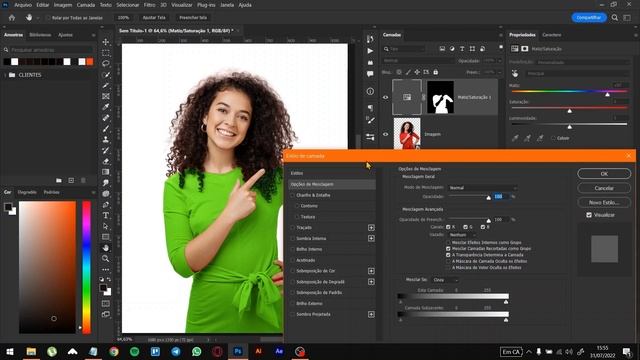Open the Vazado dropdown
This screenshot has height=360, width=640.
coord(462,235)
